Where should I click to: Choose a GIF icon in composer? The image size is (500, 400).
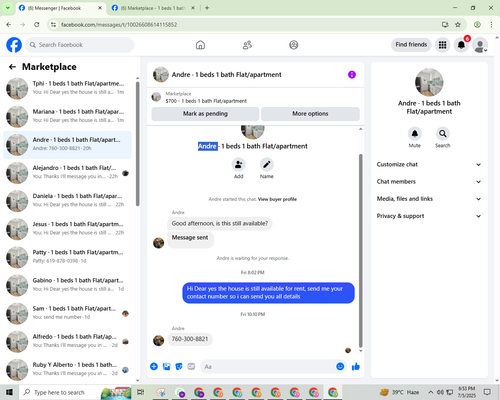click(x=191, y=367)
